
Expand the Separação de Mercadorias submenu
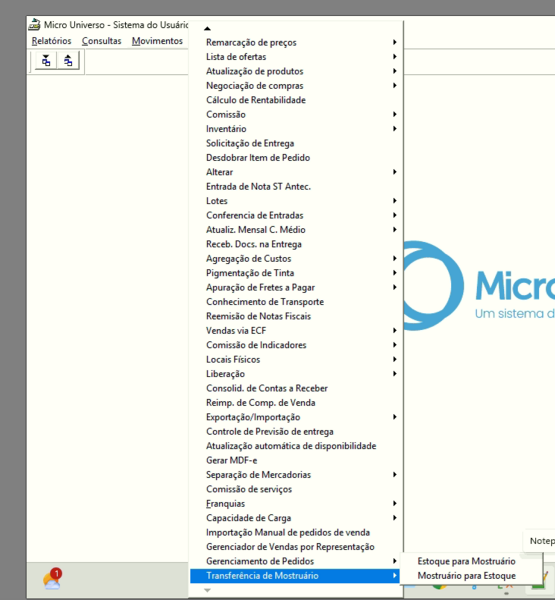296,475
